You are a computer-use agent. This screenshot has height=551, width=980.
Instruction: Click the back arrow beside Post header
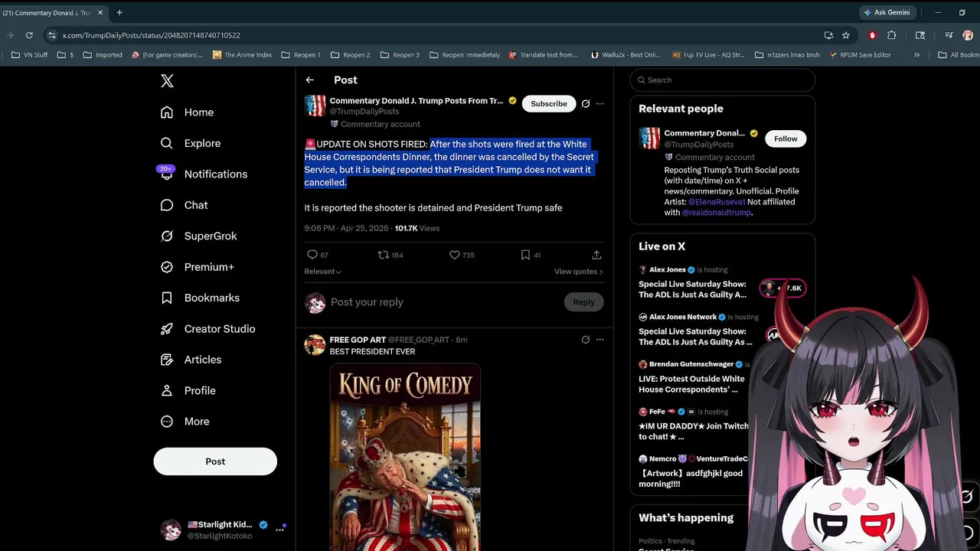pos(309,80)
